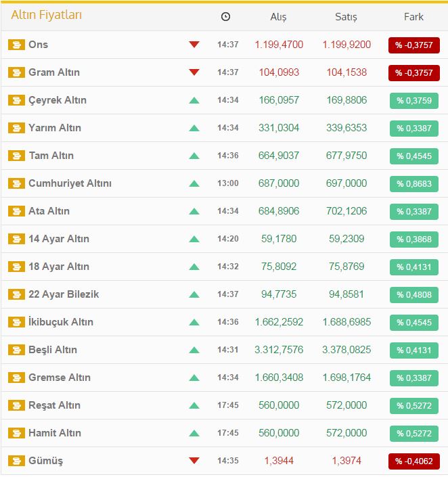Viewport: 448px width, 477px height.
Task: Click the gold icon beside Gremse Altın
Action: pos(16,378)
